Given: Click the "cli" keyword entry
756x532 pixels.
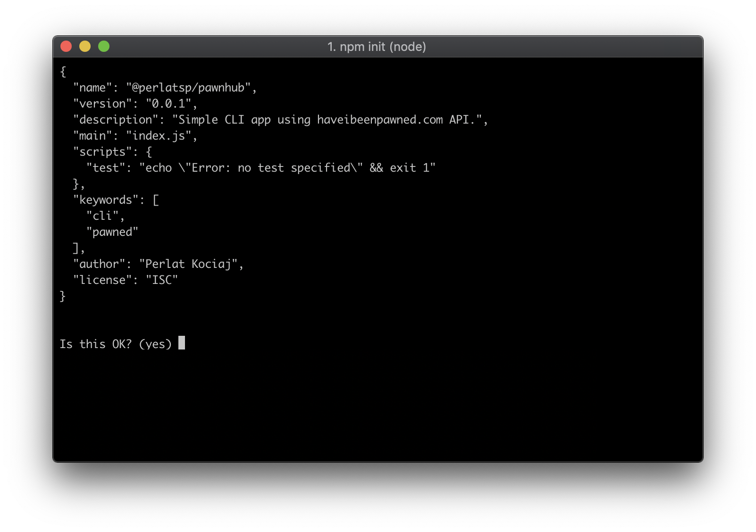Looking at the screenshot, I should click(x=105, y=216).
